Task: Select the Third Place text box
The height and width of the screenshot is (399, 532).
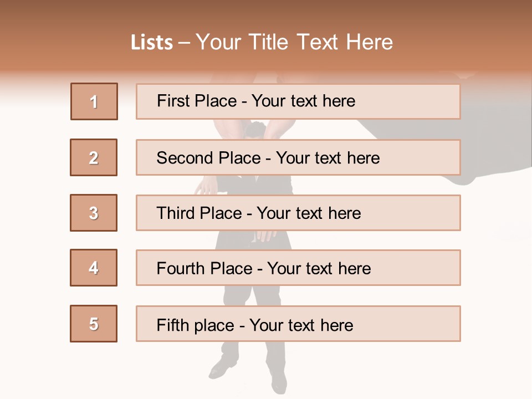Action: point(298,213)
